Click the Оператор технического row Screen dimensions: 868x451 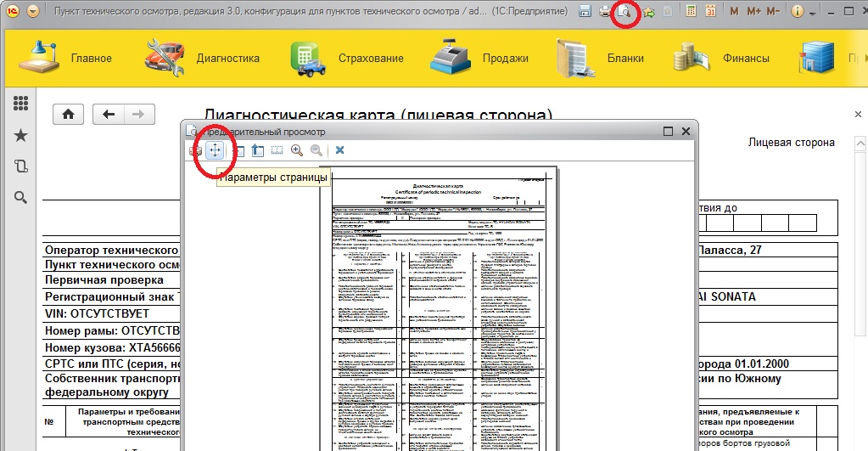[x=111, y=250]
